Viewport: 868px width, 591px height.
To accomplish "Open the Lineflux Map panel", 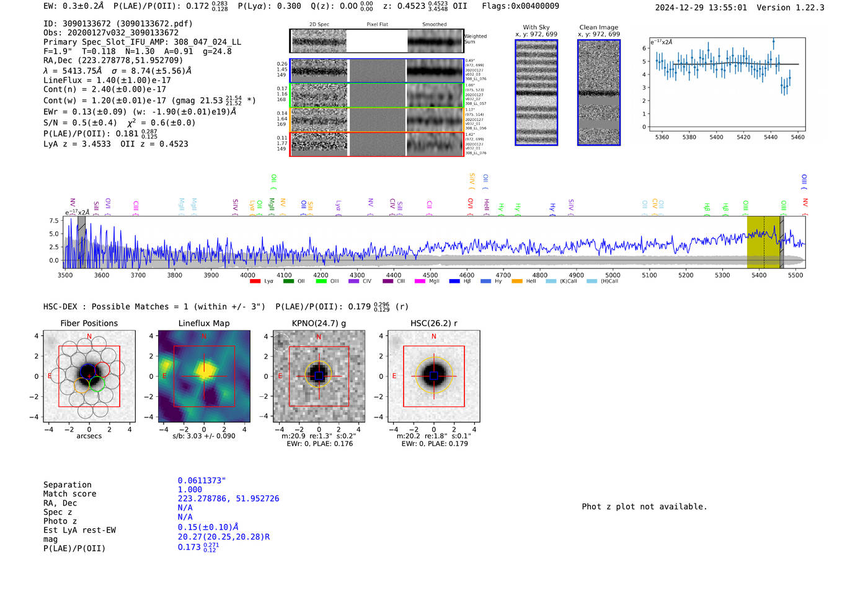I will (204, 376).
